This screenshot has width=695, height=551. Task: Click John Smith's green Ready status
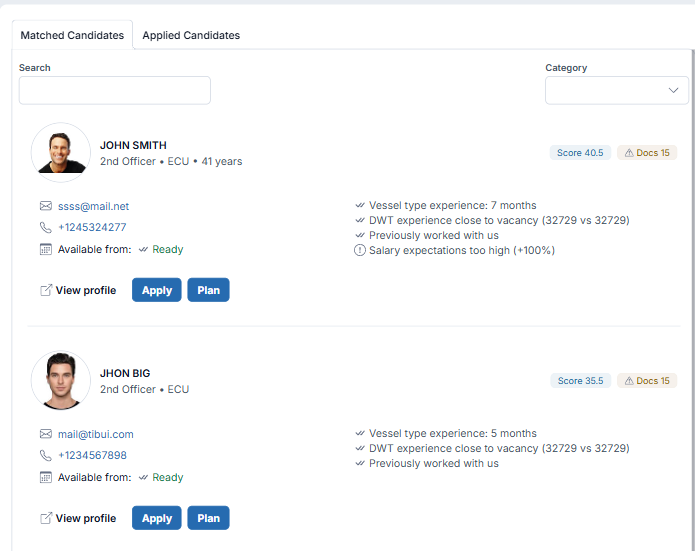tap(168, 249)
